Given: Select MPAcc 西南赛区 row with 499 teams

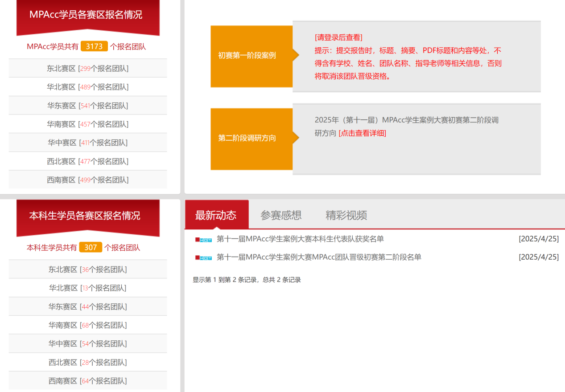Looking at the screenshot, I should [x=88, y=180].
